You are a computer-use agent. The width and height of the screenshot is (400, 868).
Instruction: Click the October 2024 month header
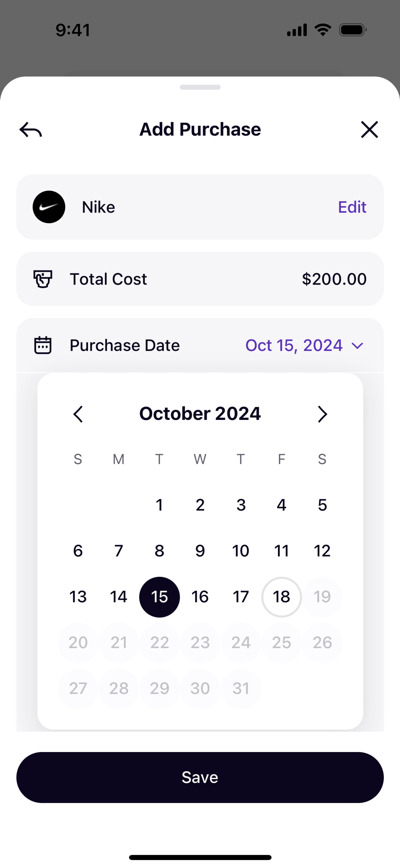tap(200, 413)
